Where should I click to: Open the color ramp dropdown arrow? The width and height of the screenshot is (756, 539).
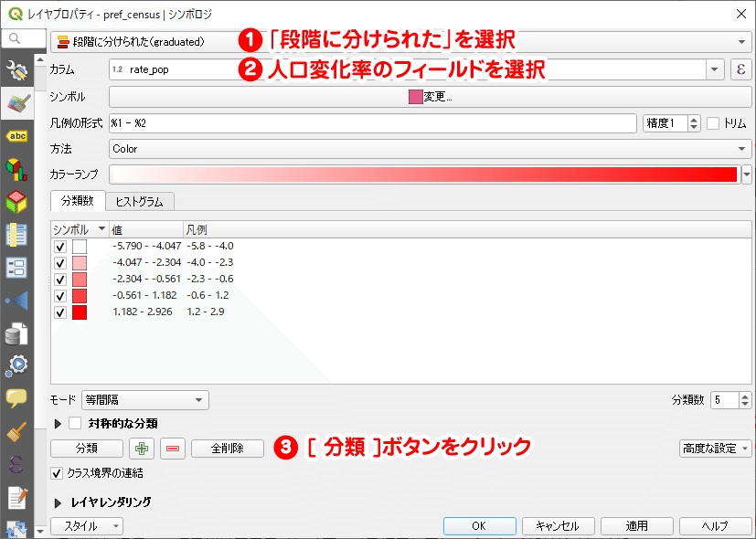(747, 174)
